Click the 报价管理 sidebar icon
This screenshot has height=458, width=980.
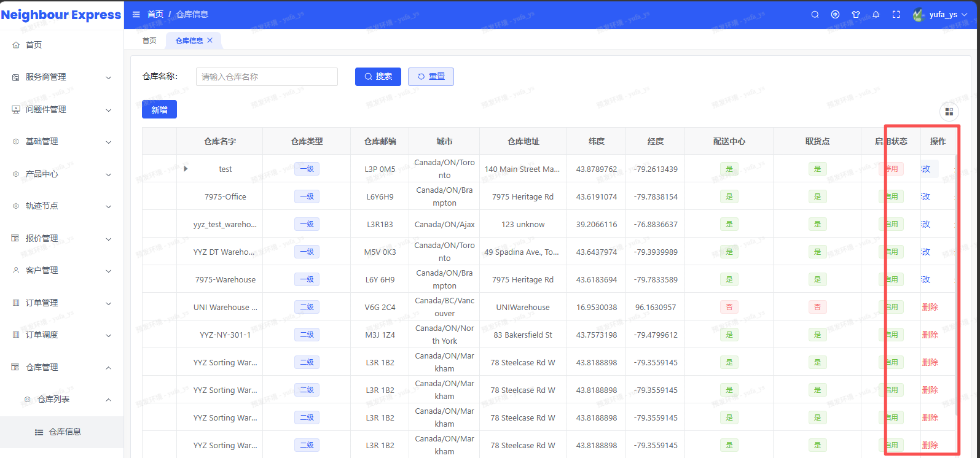pyautogui.click(x=16, y=238)
